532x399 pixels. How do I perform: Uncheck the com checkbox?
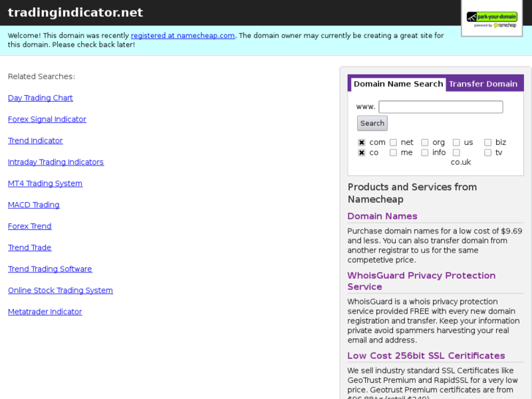361,142
